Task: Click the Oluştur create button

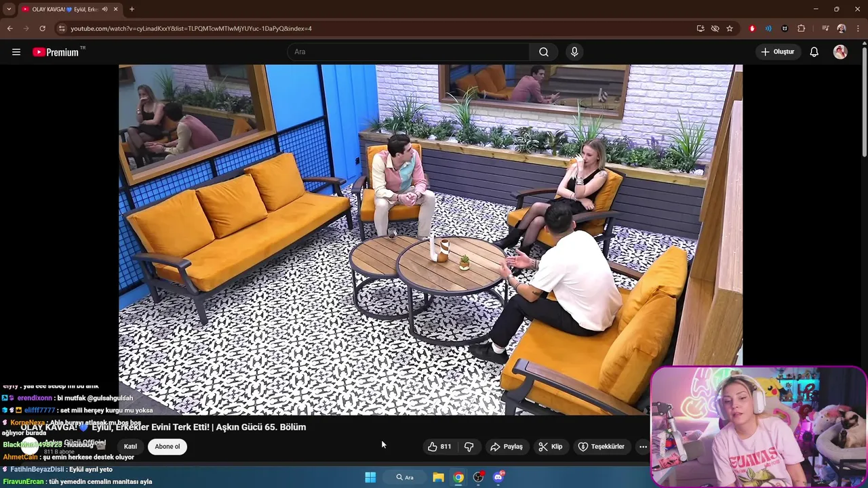Action: 777,52
